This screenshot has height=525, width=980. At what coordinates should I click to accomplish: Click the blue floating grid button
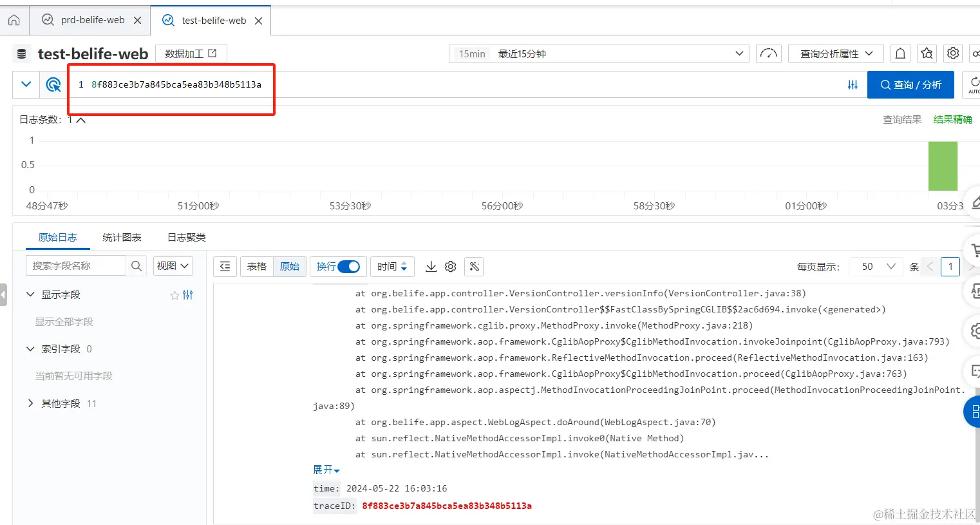(x=973, y=412)
